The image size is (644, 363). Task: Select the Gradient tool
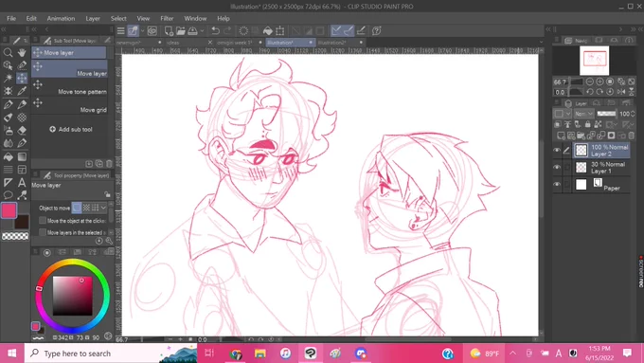coord(22,156)
